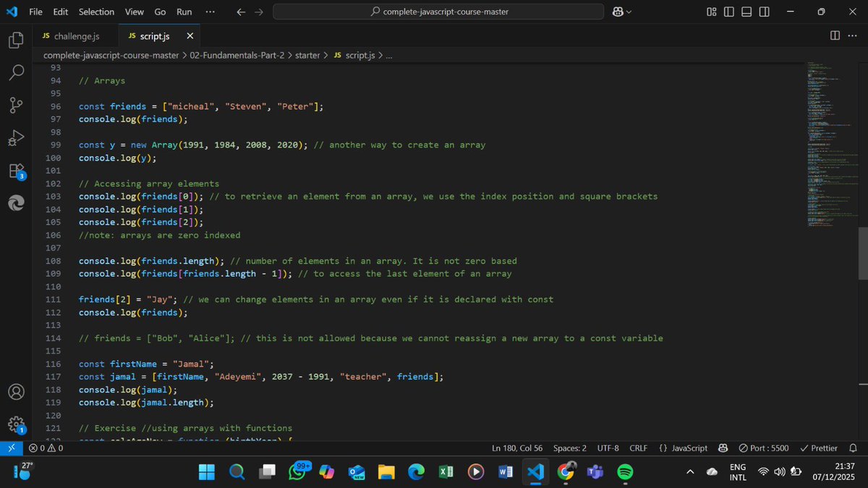Click the breadcrumb trailing ellipsis
This screenshot has height=488, width=868.
click(x=389, y=55)
